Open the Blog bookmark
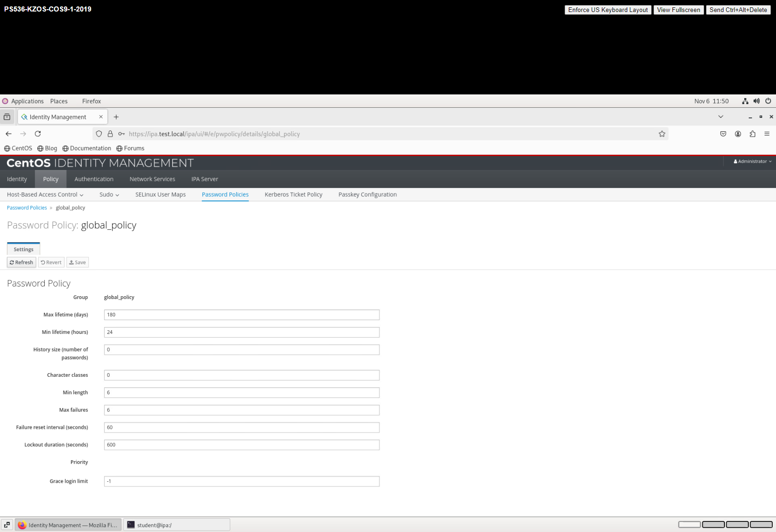 (47, 148)
